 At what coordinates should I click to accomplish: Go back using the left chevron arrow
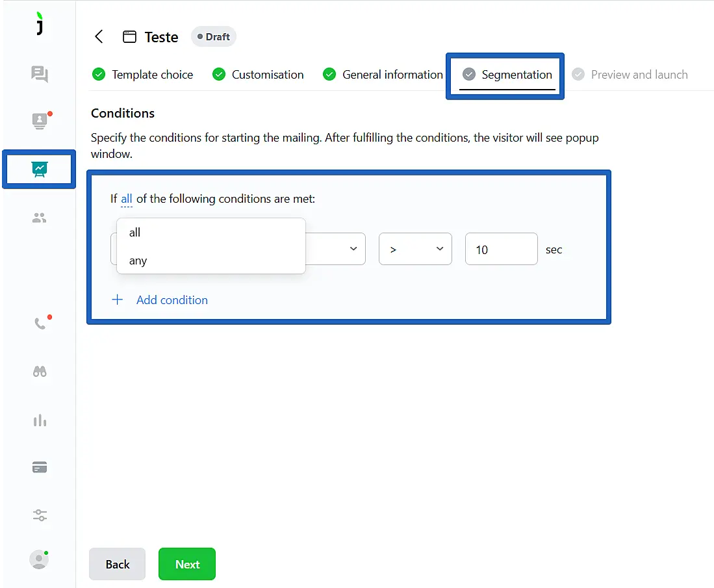99,36
